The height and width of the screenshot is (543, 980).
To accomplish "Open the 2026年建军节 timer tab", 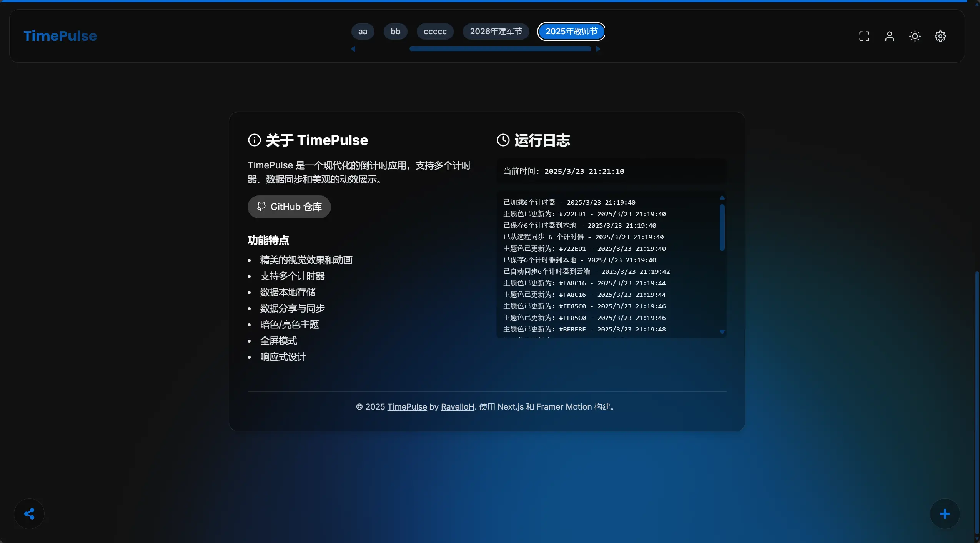I will [496, 32].
